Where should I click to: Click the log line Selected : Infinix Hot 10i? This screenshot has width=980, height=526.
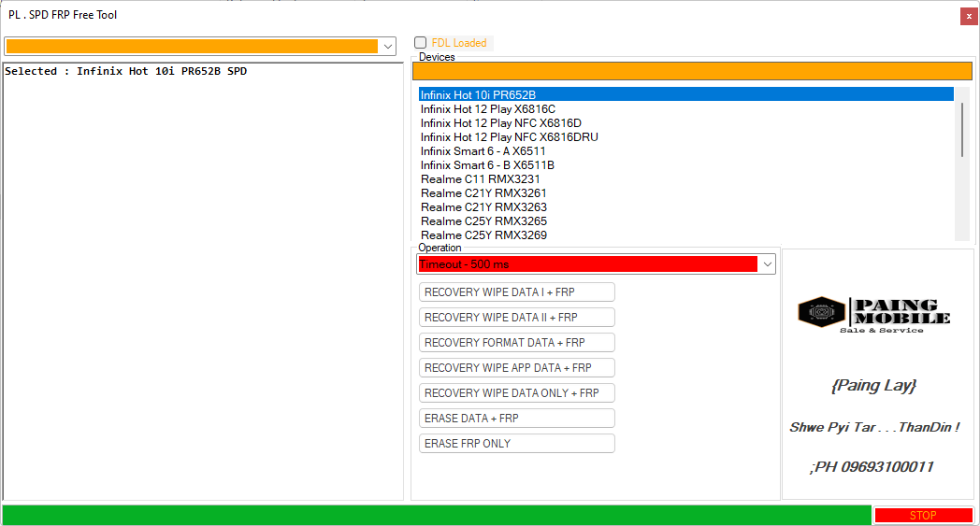pos(125,71)
